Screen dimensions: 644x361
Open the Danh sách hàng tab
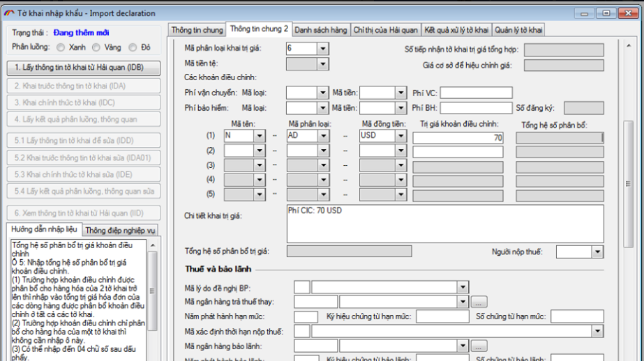coord(320,30)
